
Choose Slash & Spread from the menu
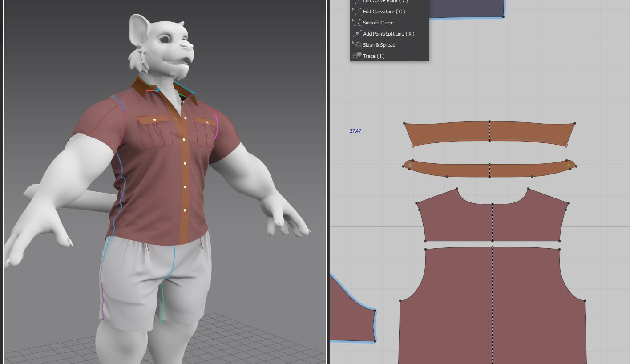coord(379,45)
